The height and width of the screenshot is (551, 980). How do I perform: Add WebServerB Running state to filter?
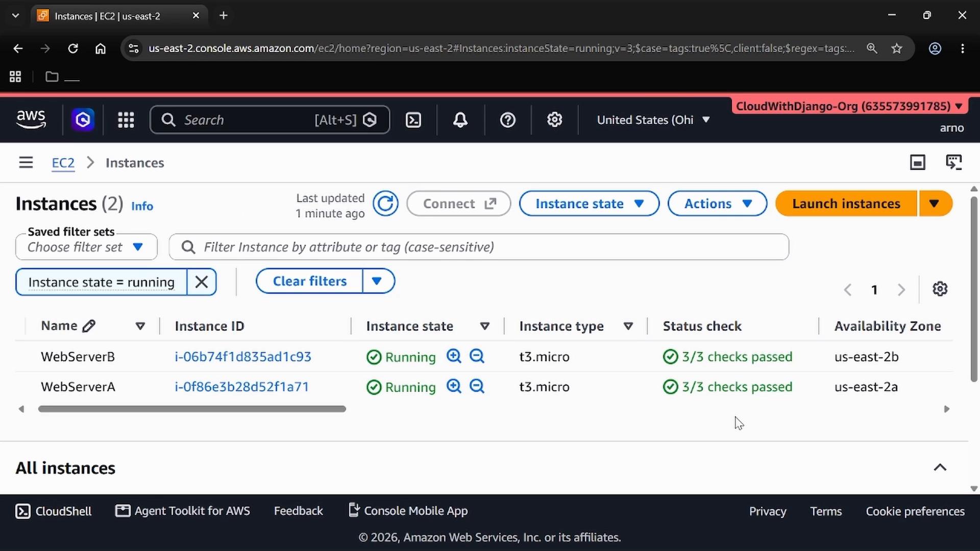click(x=454, y=356)
